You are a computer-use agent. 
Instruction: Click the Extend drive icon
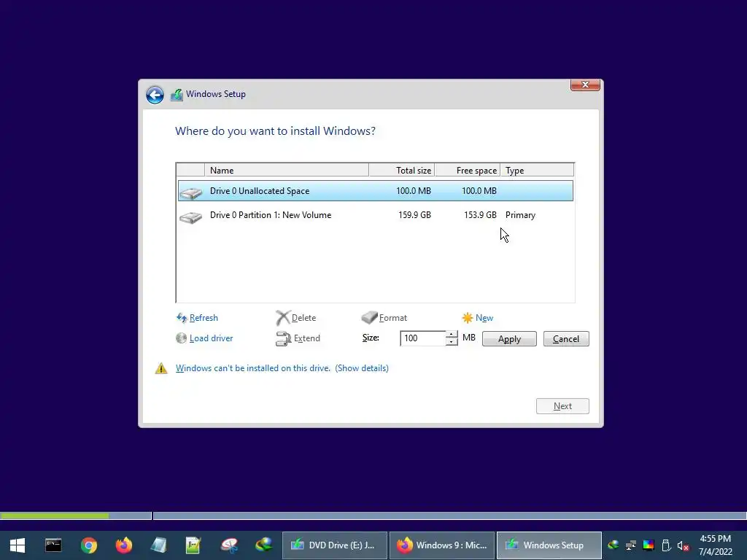284,338
